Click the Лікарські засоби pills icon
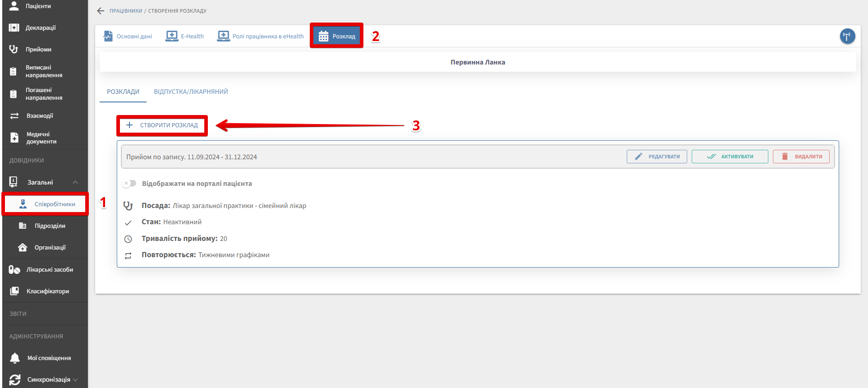Viewport: 868px width, 388px height. [x=14, y=270]
